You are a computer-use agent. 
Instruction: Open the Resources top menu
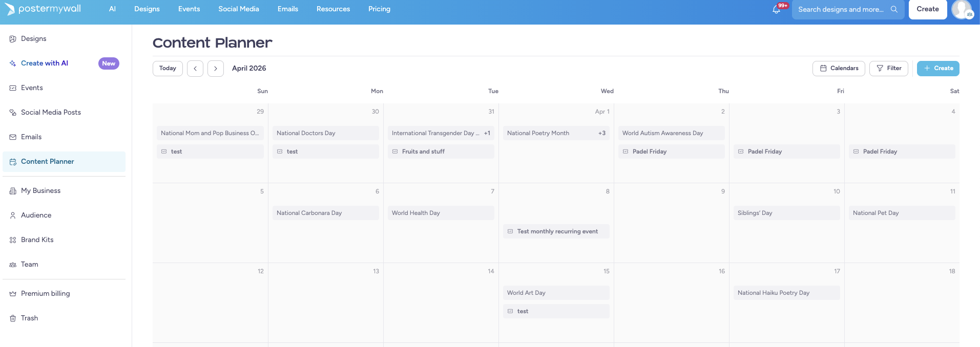point(333,9)
